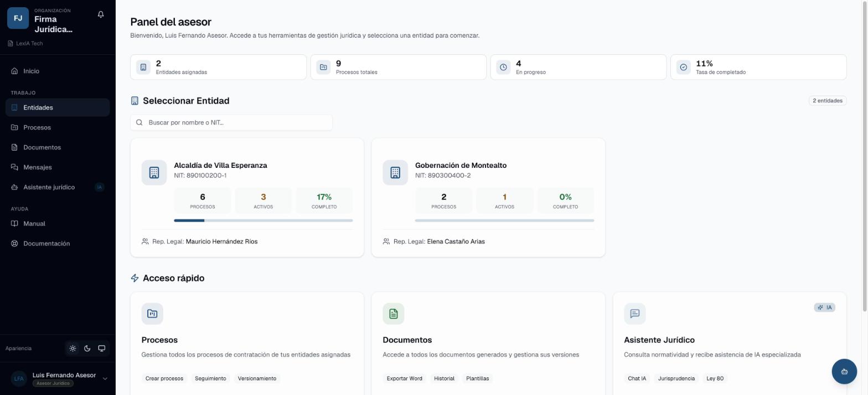Image resolution: width=868 pixels, height=395 pixels.
Task: Click the Crear procesos tag
Action: (x=164, y=378)
